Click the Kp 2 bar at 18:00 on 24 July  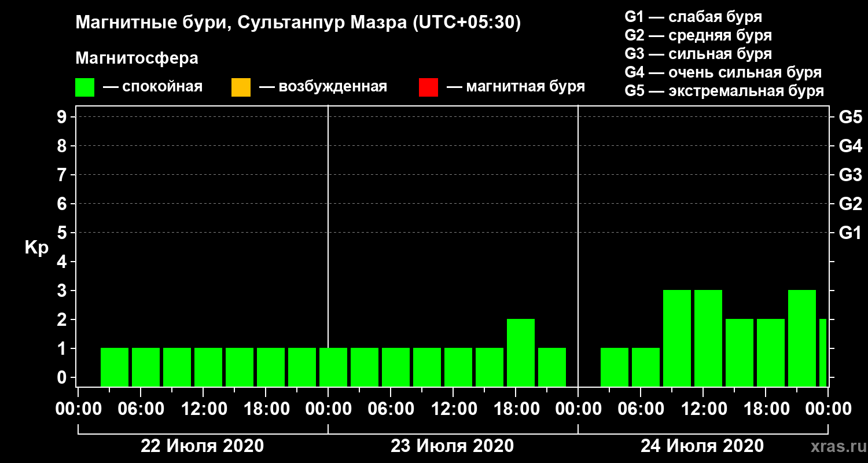pos(771,352)
